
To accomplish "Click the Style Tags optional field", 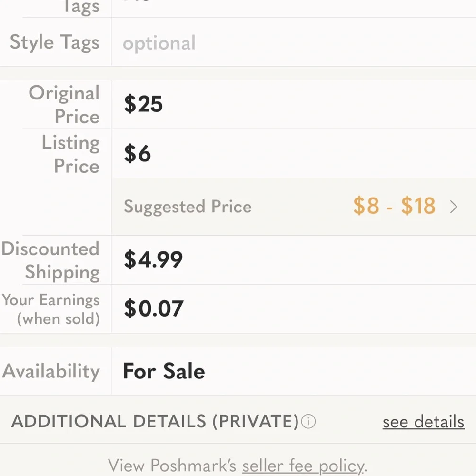I will pos(294,42).
